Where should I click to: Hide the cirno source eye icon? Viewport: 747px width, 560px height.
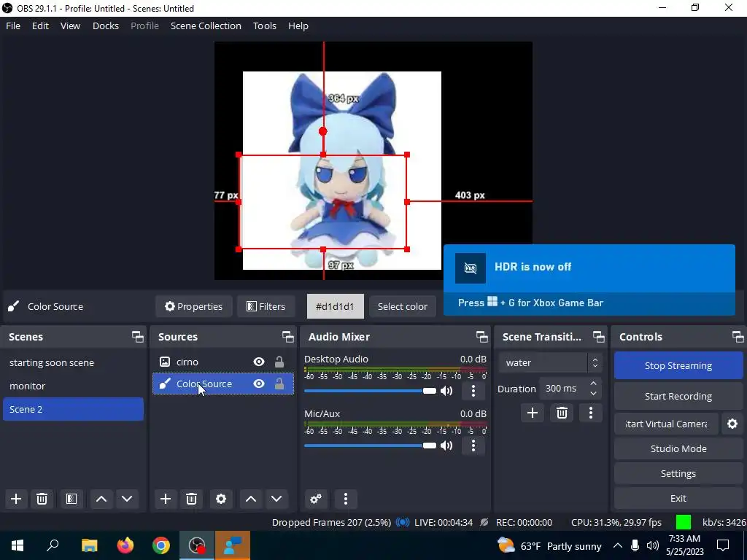pyautogui.click(x=259, y=362)
